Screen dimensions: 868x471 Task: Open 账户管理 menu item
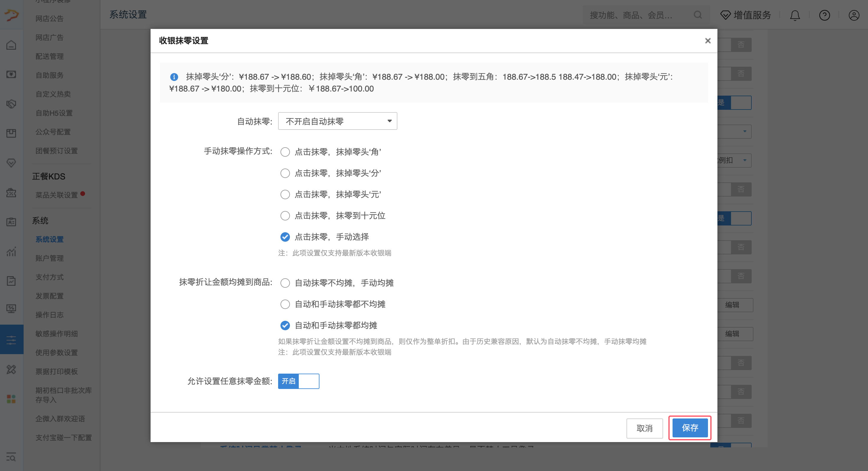[x=50, y=258]
